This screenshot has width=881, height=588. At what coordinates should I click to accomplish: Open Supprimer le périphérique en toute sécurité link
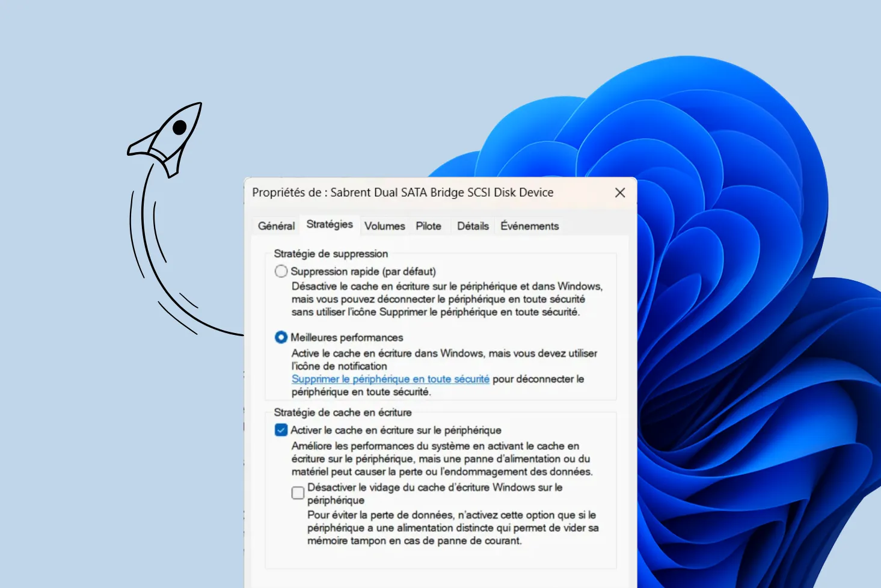coord(390,379)
